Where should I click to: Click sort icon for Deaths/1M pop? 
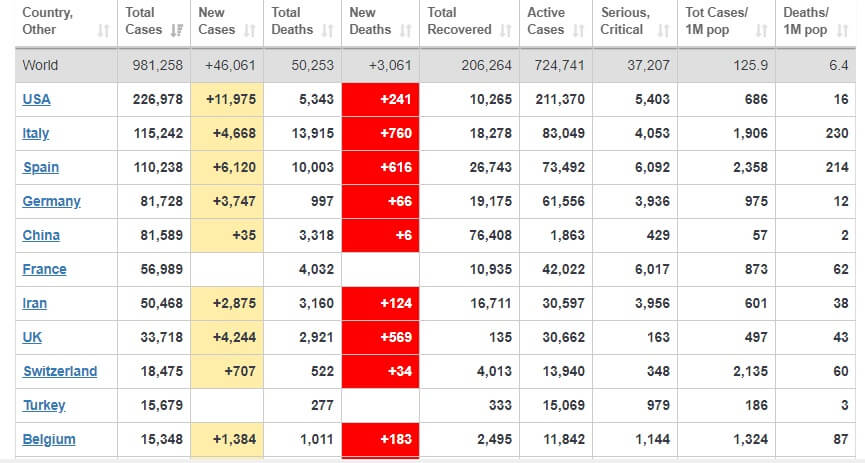click(843, 30)
